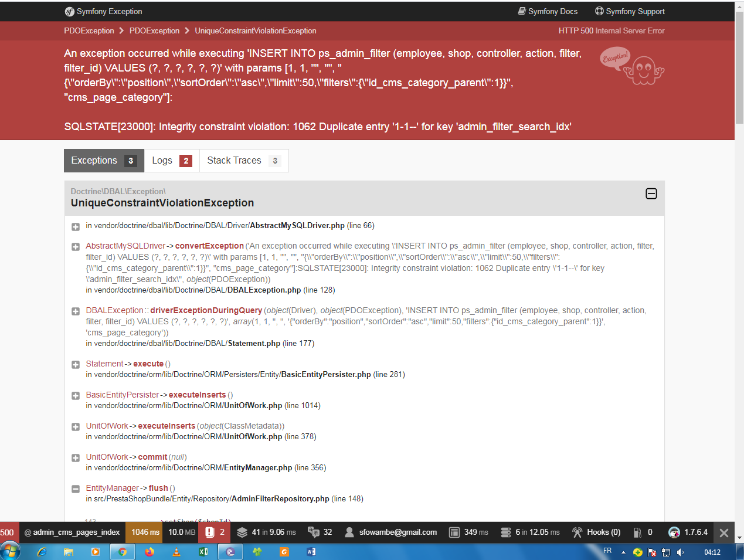
Task: Click the 'HTTP 500 Internal Server Error' text
Action: 611,30
